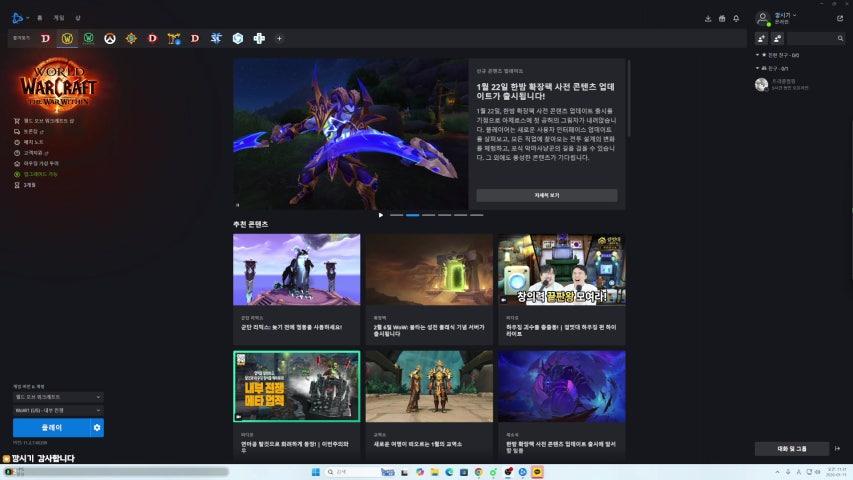Click the add friend icon
The image size is (853, 480).
[762, 38]
